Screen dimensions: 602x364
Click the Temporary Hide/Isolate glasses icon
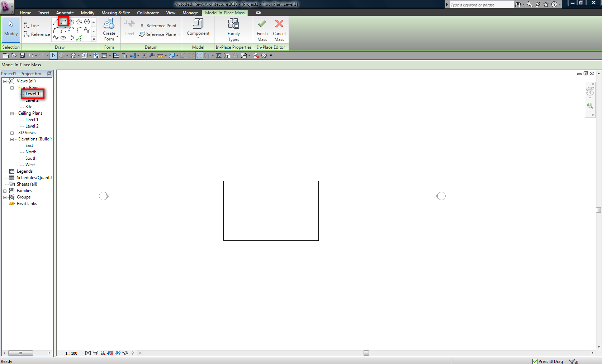coord(125,353)
